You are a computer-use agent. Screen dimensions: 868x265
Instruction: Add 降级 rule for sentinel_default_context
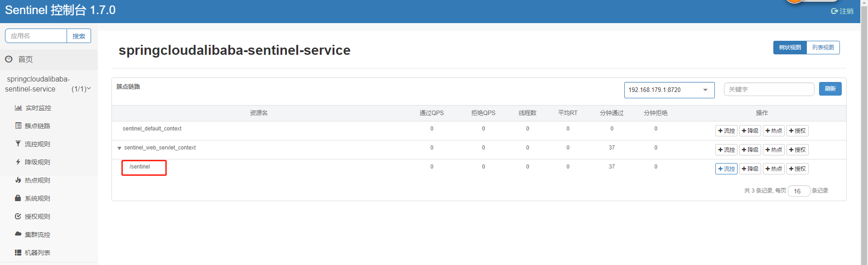coord(750,131)
